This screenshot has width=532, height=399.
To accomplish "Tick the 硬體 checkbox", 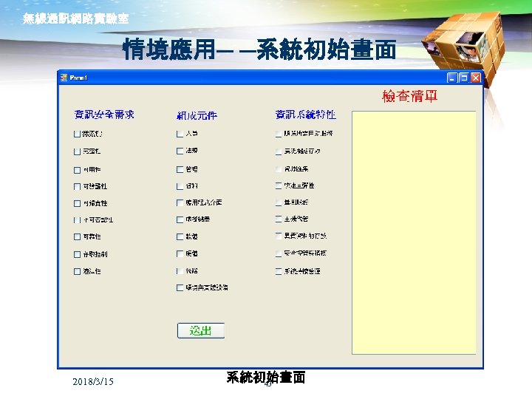I will 180,253.
